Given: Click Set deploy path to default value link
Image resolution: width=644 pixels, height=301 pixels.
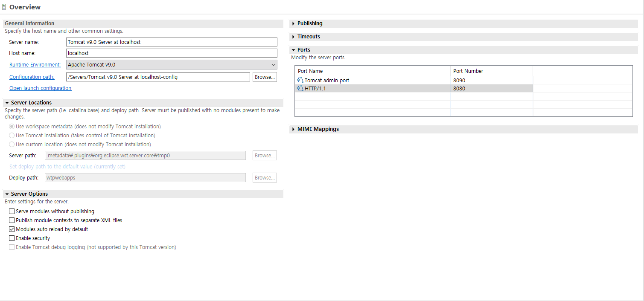Looking at the screenshot, I should tap(67, 167).
